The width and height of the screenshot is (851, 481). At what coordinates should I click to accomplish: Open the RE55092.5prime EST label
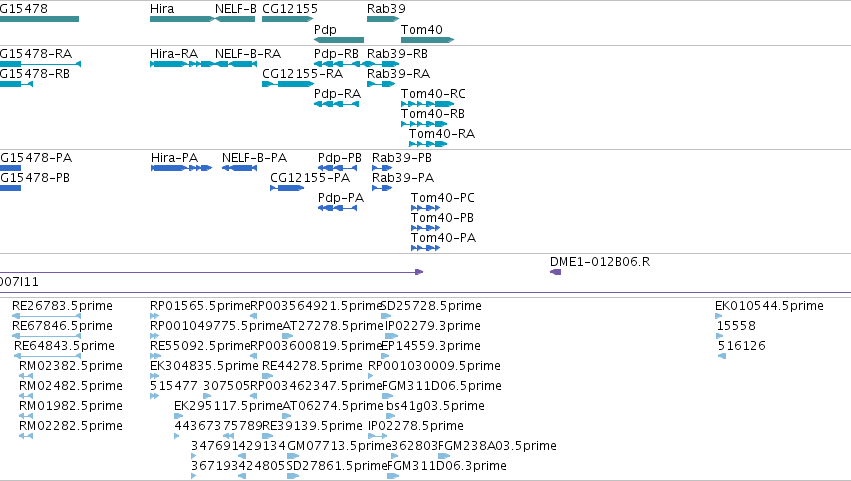click(200, 346)
